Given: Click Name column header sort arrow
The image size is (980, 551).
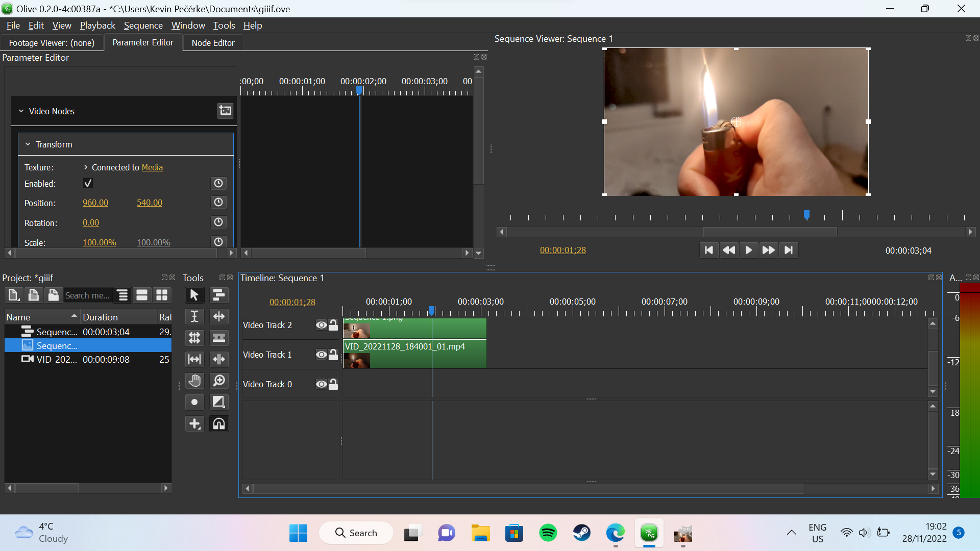Looking at the screenshot, I should pos(74,316).
